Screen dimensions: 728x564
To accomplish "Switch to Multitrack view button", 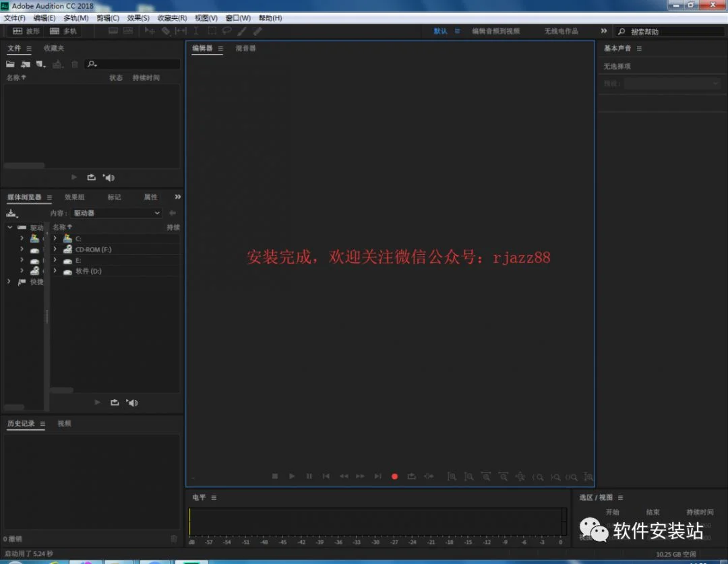I will click(x=63, y=31).
